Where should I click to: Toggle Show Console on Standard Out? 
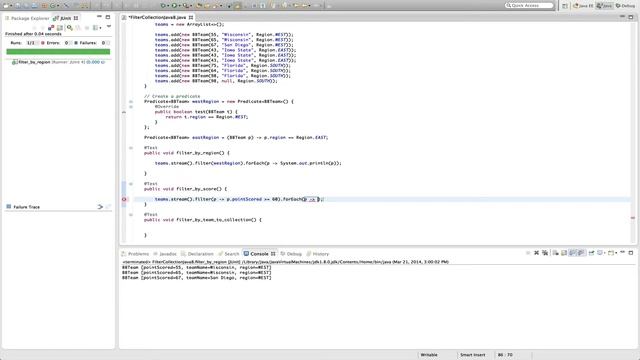572,253
